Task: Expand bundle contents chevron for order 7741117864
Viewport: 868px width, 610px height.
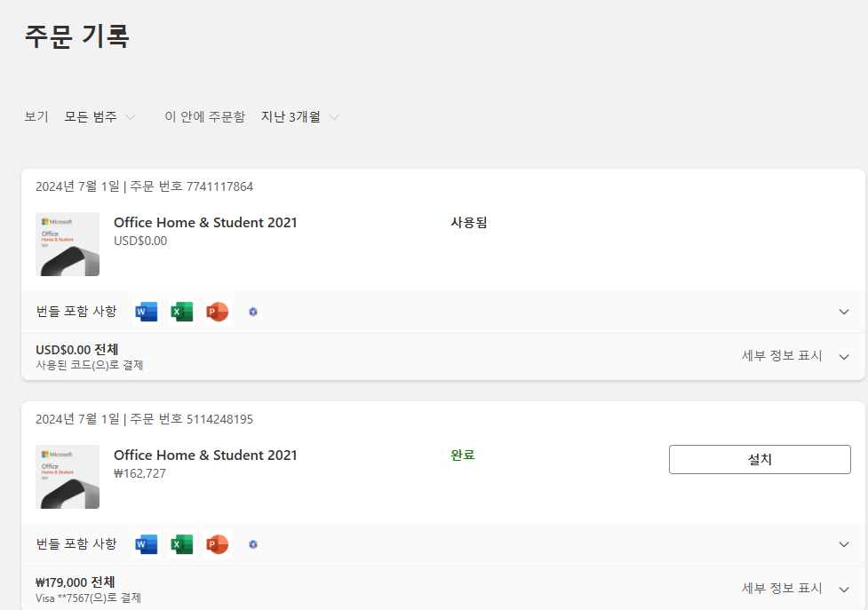Action: tap(844, 312)
